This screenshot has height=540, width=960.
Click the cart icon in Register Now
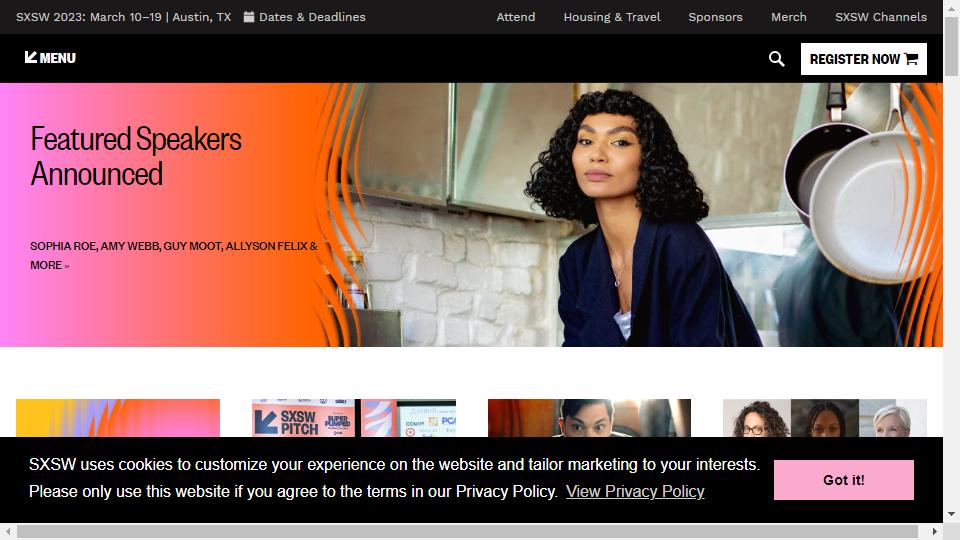[911, 59]
